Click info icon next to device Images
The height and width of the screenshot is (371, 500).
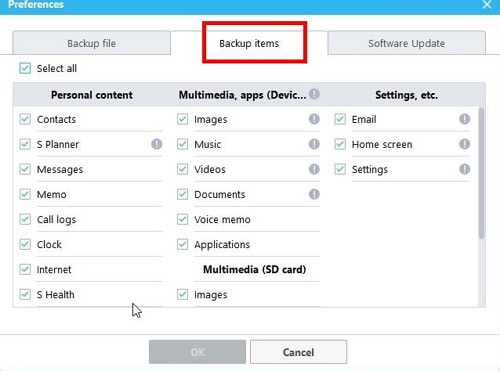(x=314, y=119)
